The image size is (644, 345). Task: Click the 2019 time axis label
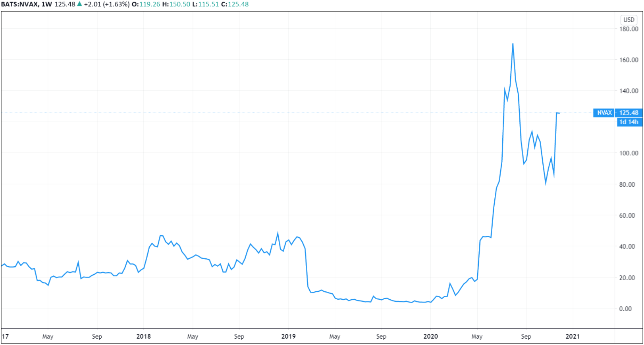288,336
